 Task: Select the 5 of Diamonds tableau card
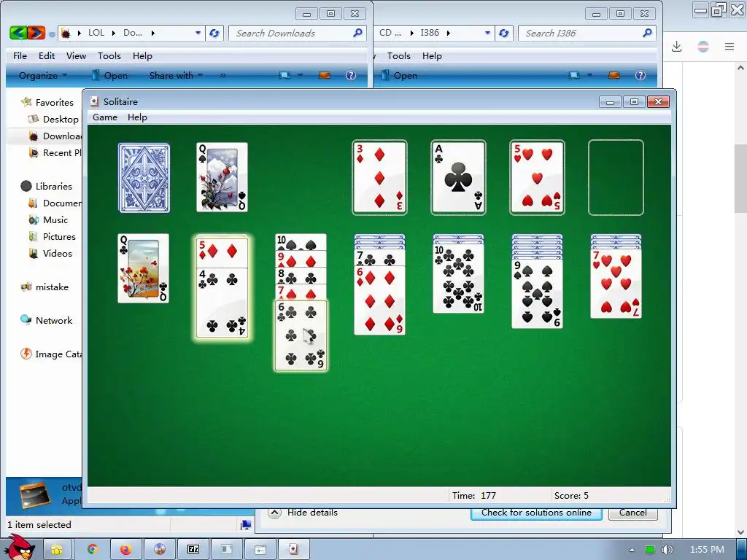point(222,252)
